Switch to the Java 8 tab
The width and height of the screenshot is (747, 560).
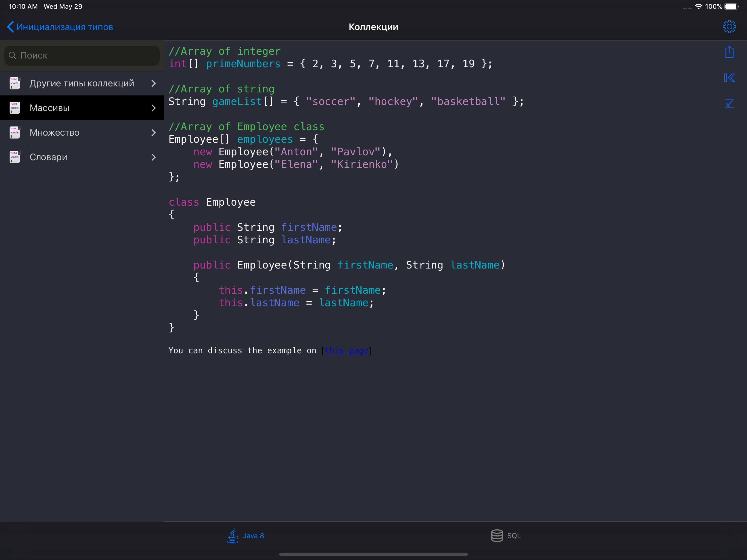point(246,536)
